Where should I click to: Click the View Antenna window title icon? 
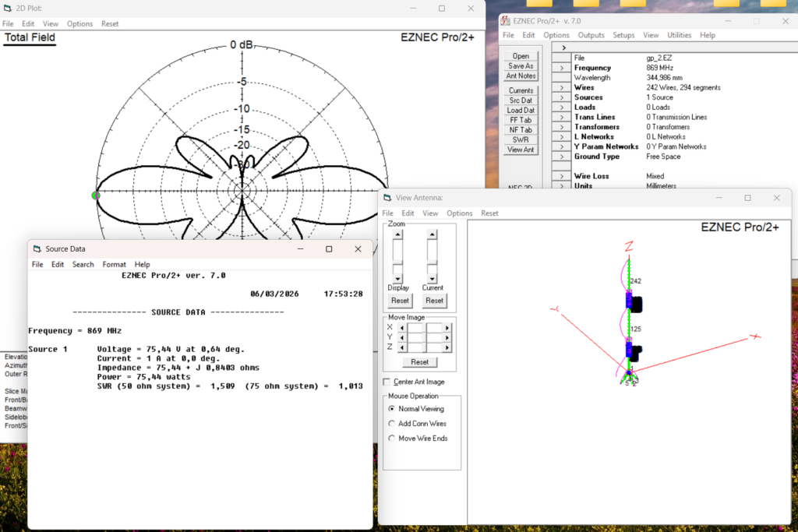(x=387, y=198)
